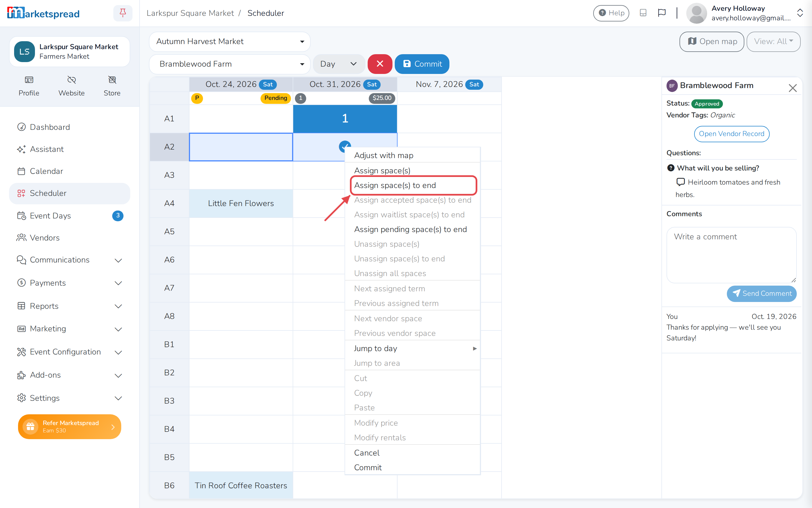
Task: Click the Oct. 24, 2026 column header
Action: coord(240,84)
